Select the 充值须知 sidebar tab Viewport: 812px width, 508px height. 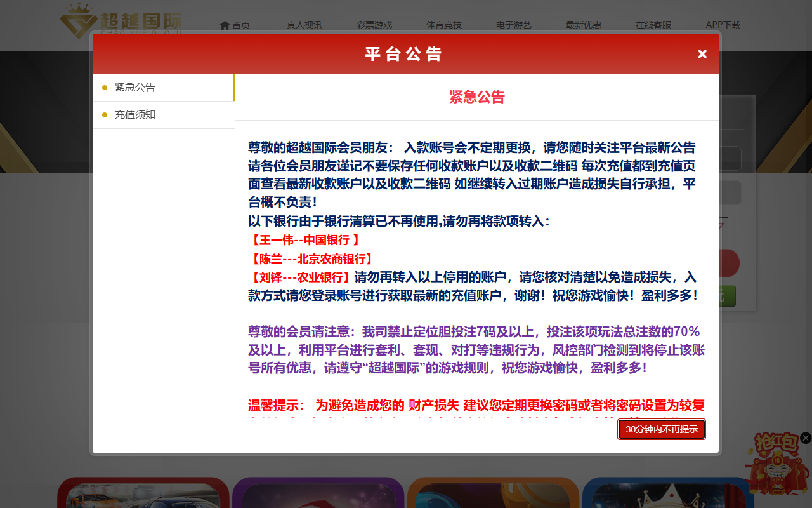point(163,115)
